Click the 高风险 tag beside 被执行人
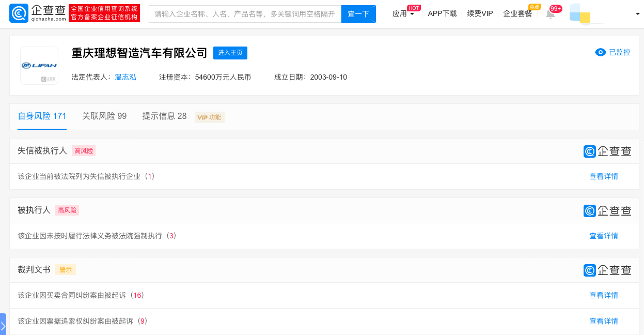The width and height of the screenshot is (644, 335). pos(67,210)
